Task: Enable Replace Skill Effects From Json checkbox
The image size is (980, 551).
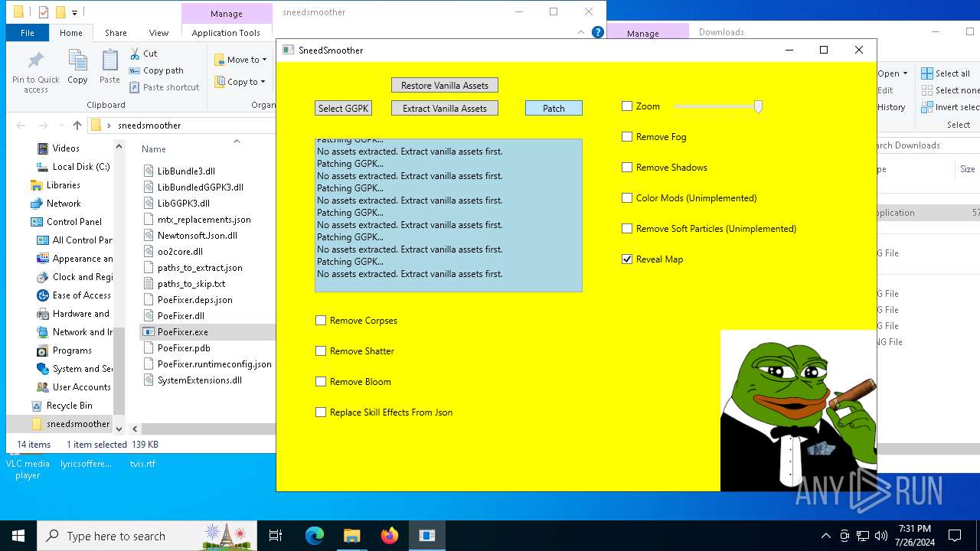Action: point(321,412)
